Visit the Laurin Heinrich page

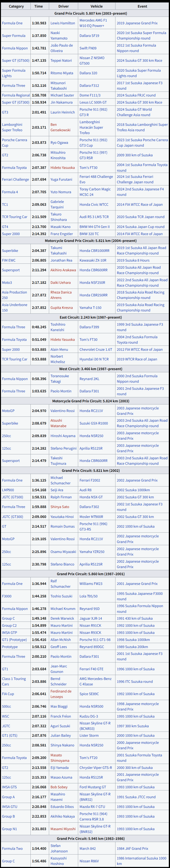pos(63,112)
